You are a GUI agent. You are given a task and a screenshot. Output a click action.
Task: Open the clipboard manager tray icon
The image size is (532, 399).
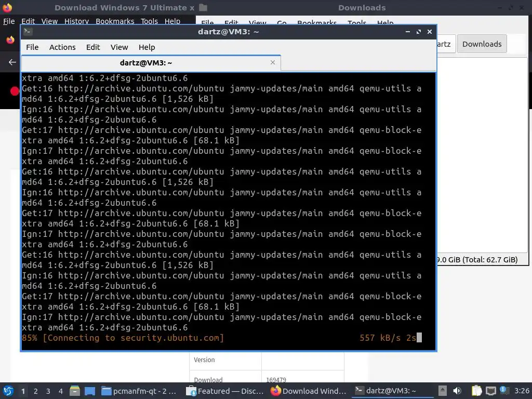pyautogui.click(x=477, y=391)
